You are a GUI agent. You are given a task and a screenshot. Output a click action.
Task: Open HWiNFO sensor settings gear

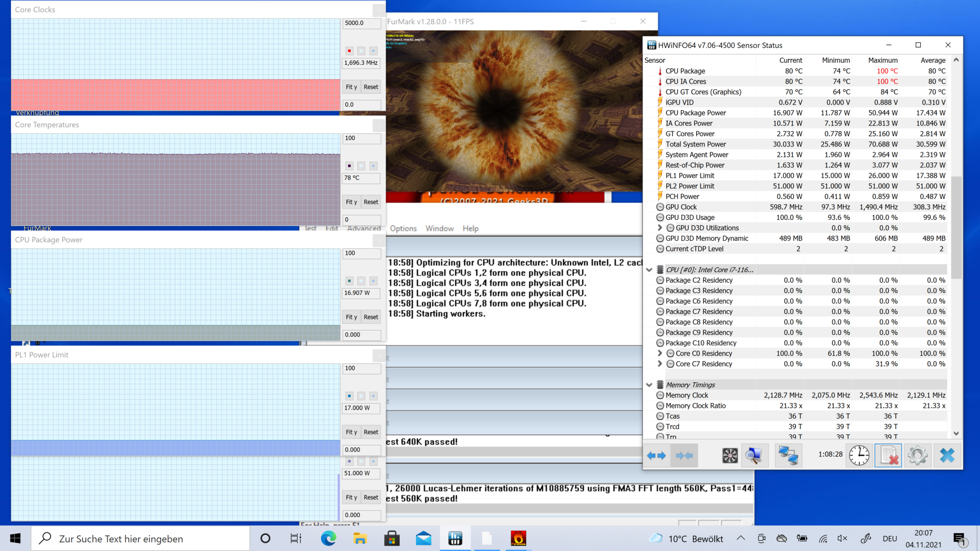point(917,456)
